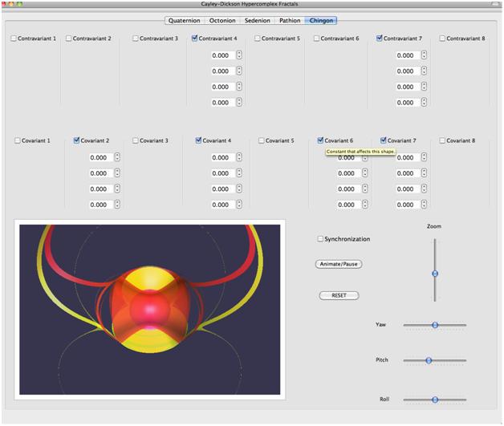The width and height of the screenshot is (504, 426).
Task: Click the vertical Zoom slider handle
Action: pos(435,274)
